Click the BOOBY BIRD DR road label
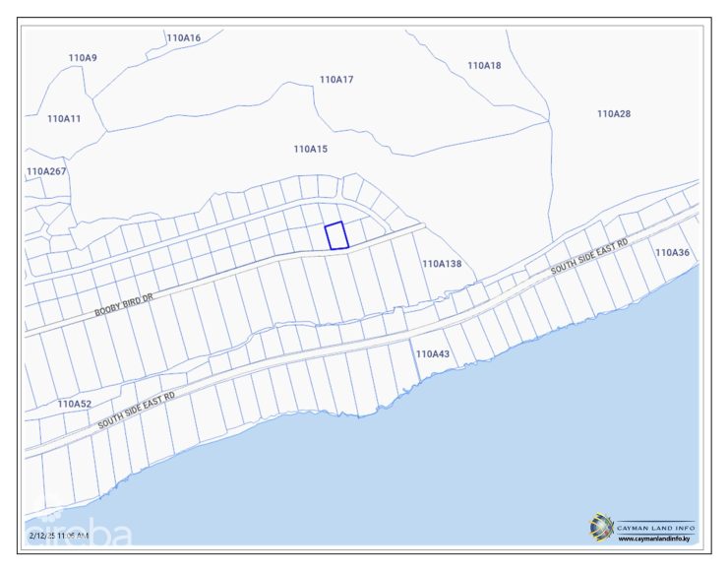This screenshot has height=571, width=728. pos(124,305)
